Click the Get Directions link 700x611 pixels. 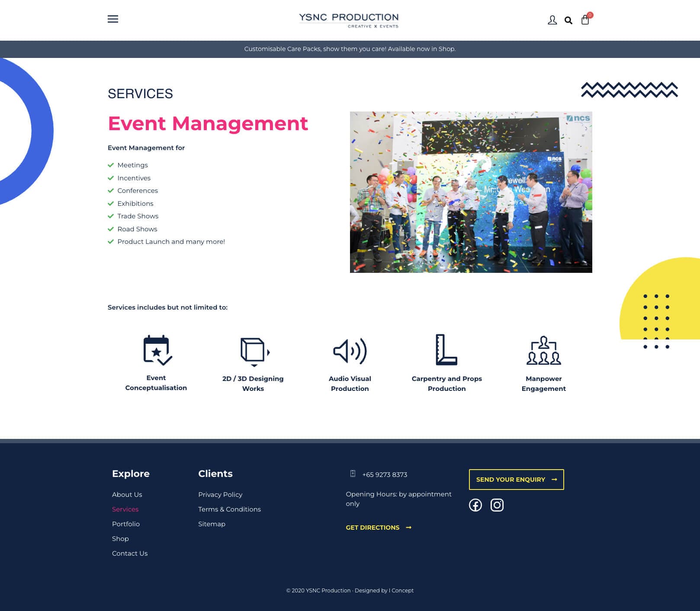(x=379, y=528)
